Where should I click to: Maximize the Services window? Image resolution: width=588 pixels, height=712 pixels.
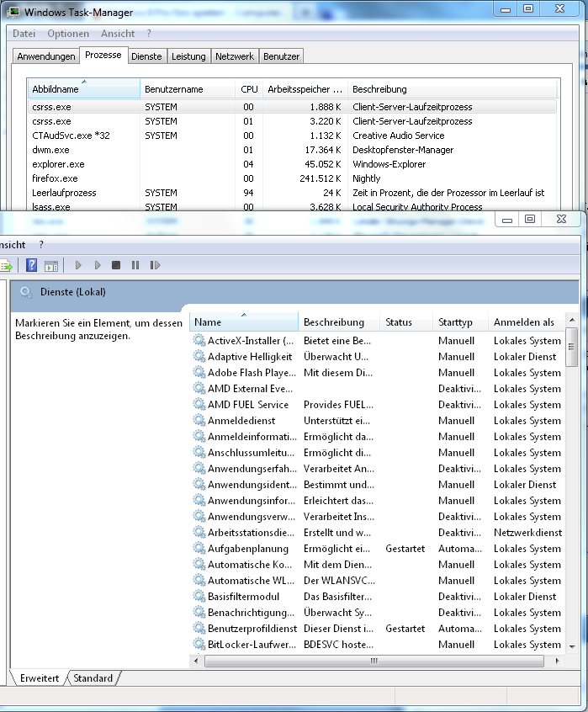(529, 220)
